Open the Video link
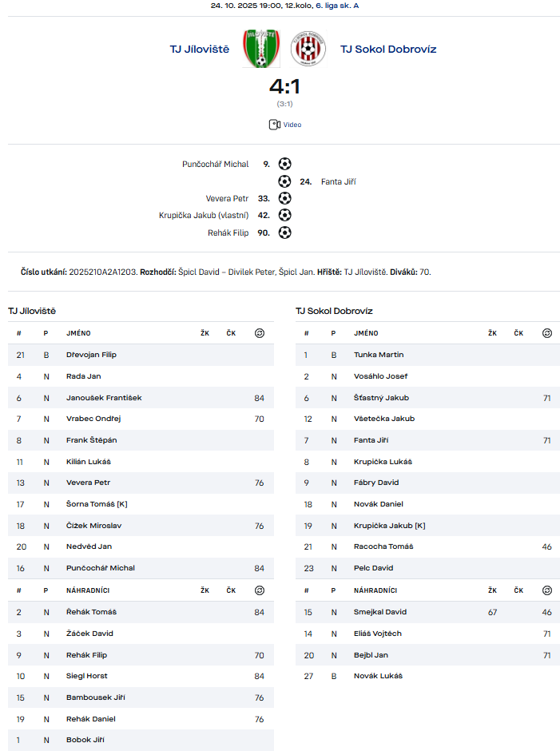This screenshot has width=560, height=751. [x=292, y=125]
